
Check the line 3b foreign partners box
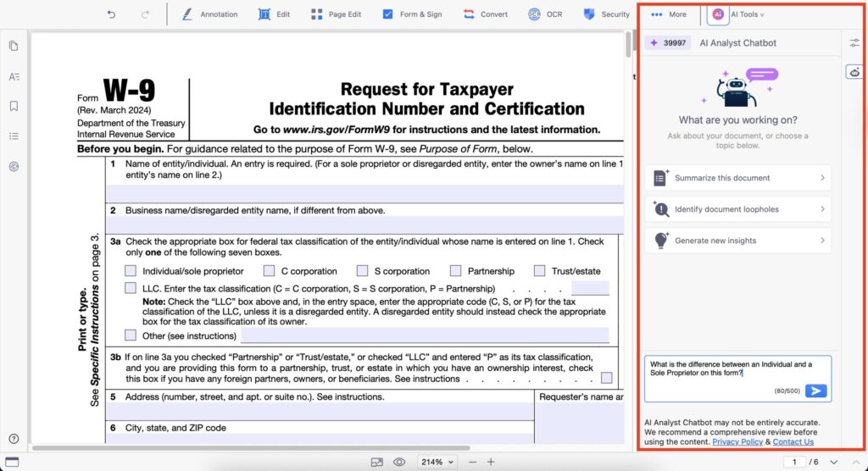[607, 378]
